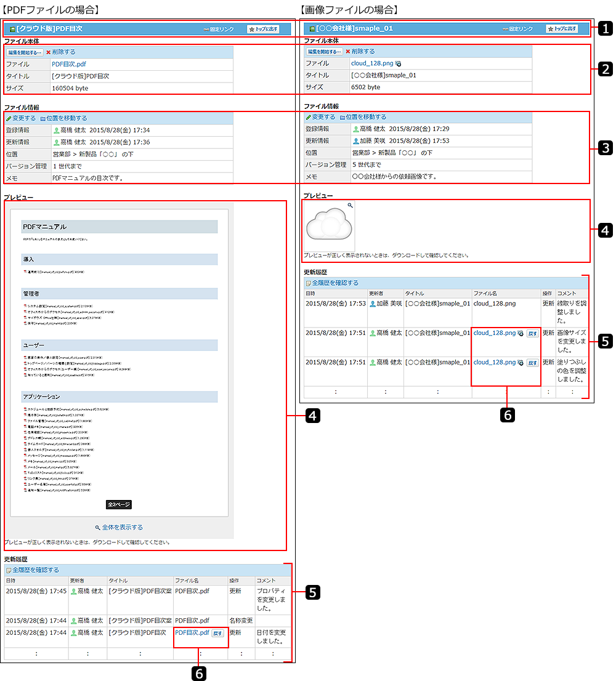Click memo text ○○会社様からの依頼画像です。
The image size is (616, 681).
395,177
